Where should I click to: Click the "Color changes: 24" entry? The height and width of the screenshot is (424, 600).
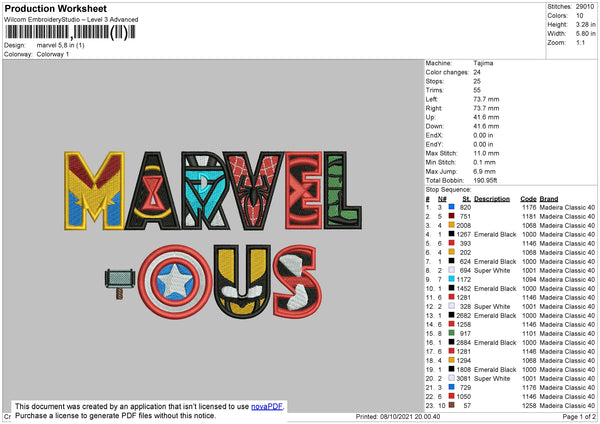pyautogui.click(x=453, y=72)
